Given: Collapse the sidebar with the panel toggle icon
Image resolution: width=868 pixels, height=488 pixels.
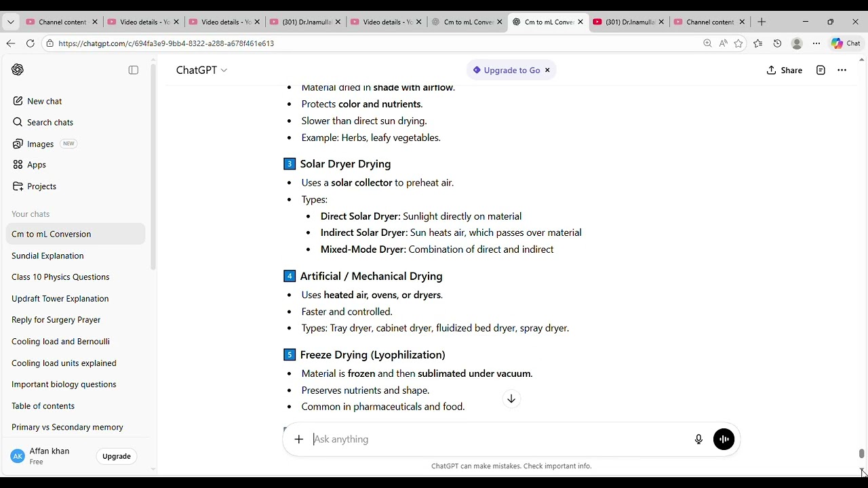Looking at the screenshot, I should click(134, 70).
